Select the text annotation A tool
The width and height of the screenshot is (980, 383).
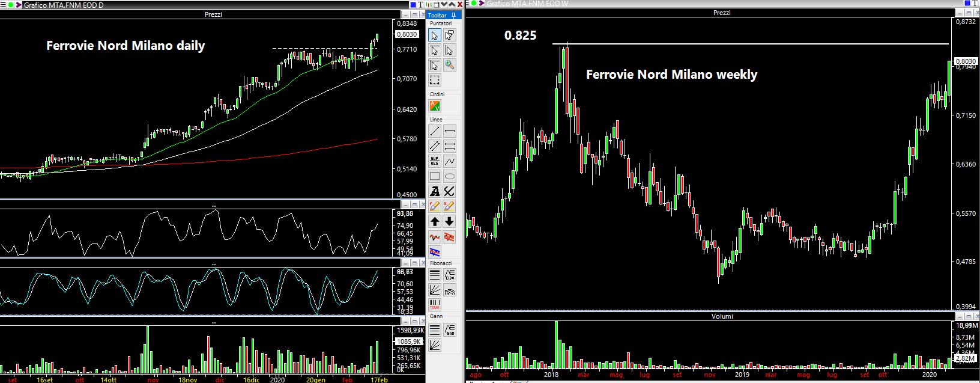[x=435, y=191]
